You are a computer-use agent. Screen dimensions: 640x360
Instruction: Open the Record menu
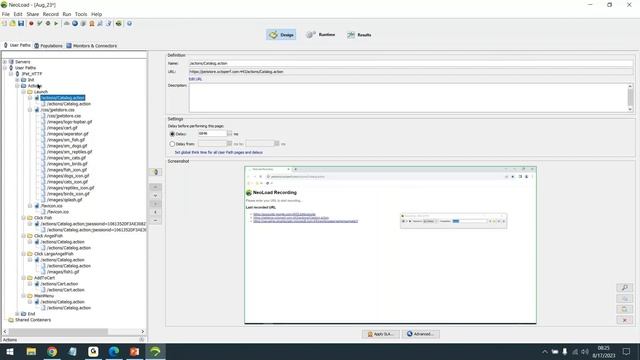(x=51, y=14)
